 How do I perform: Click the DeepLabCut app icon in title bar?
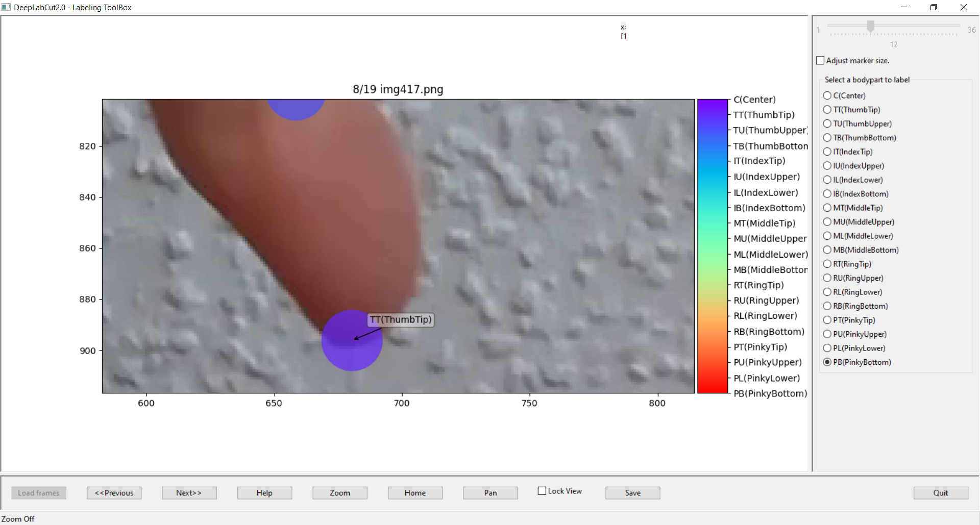[6, 7]
